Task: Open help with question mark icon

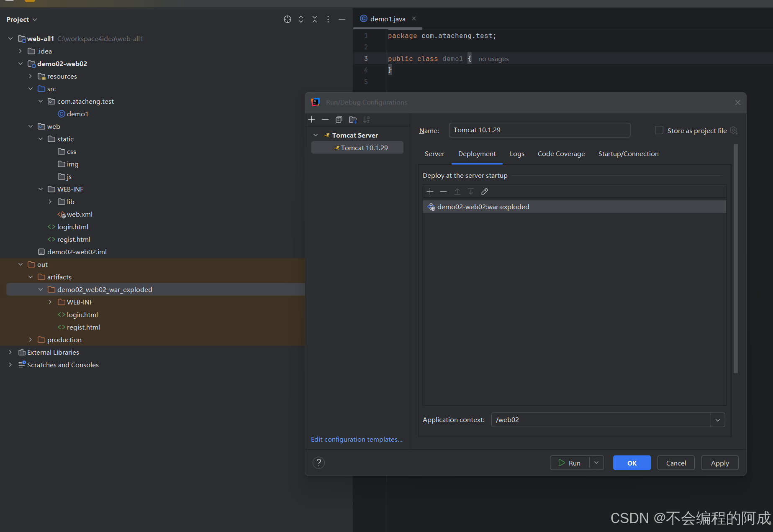Action: pos(318,463)
